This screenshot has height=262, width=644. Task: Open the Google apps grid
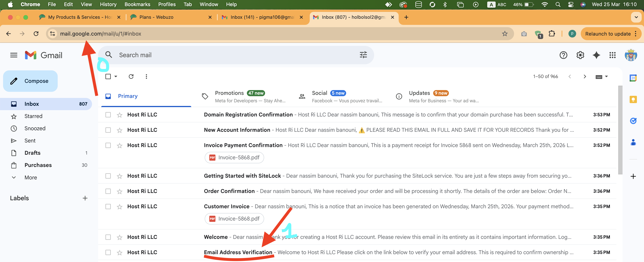(612, 55)
